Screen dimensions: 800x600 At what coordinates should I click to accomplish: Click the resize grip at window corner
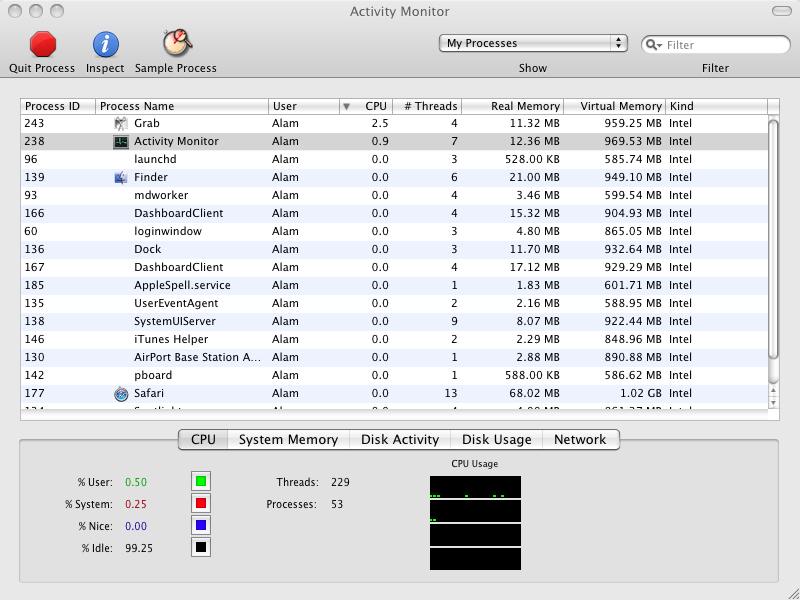pos(792,592)
